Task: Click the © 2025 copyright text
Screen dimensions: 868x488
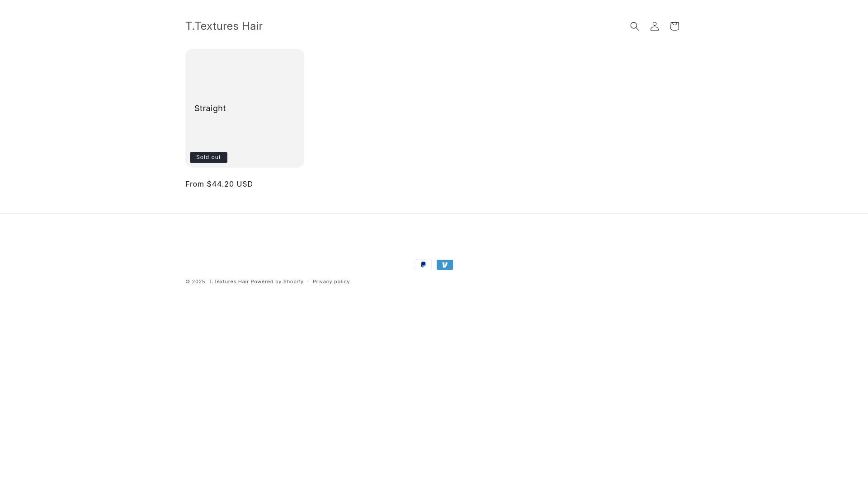Action: click(x=196, y=282)
